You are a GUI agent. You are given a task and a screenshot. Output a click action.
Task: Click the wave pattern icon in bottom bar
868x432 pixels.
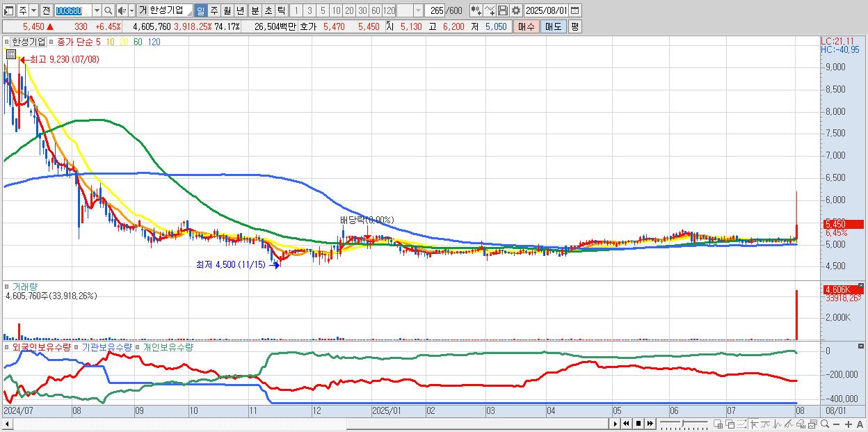click(778, 424)
